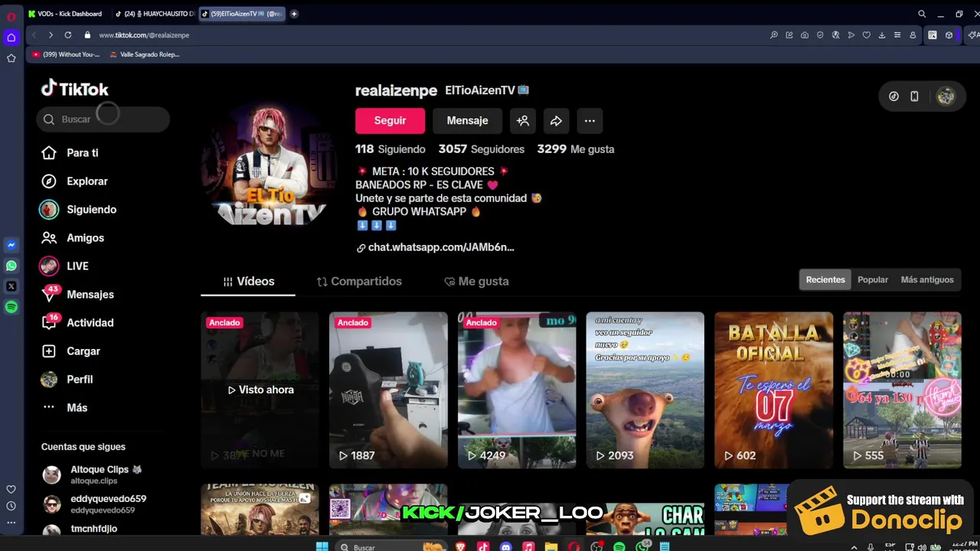Open the Cargar upload page
Image resolution: width=980 pixels, height=551 pixels.
71,351
